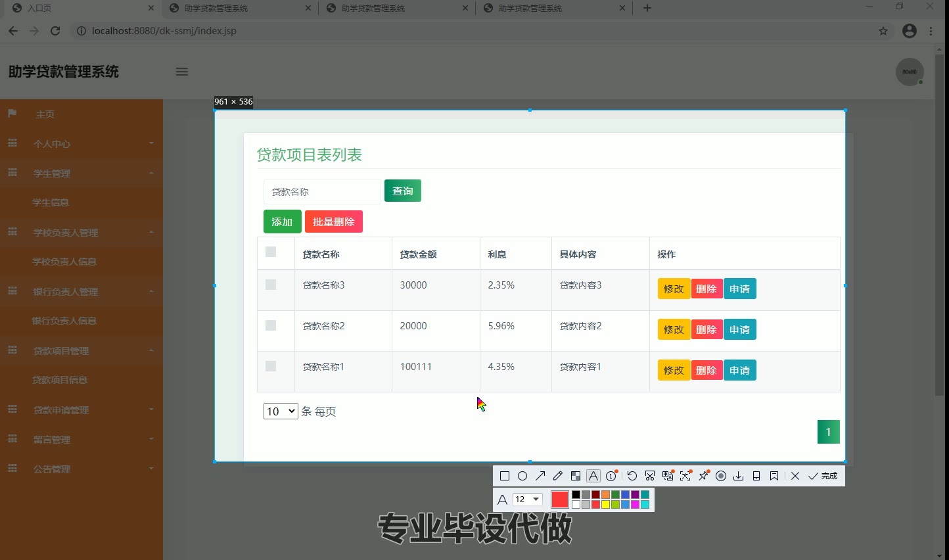Pick the yellow color swatch

(605, 505)
